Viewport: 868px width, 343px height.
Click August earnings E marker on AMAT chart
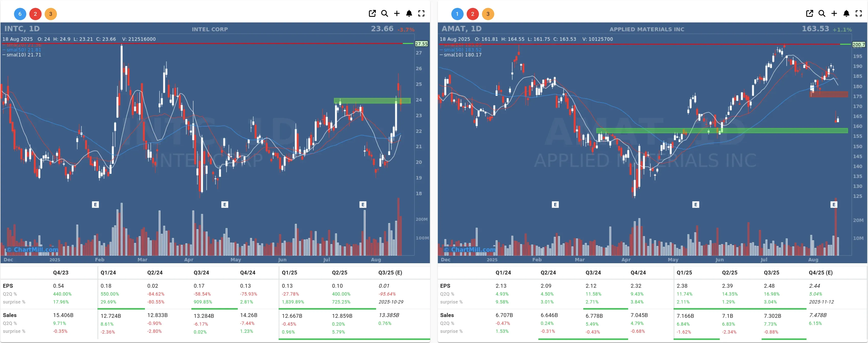pyautogui.click(x=834, y=204)
